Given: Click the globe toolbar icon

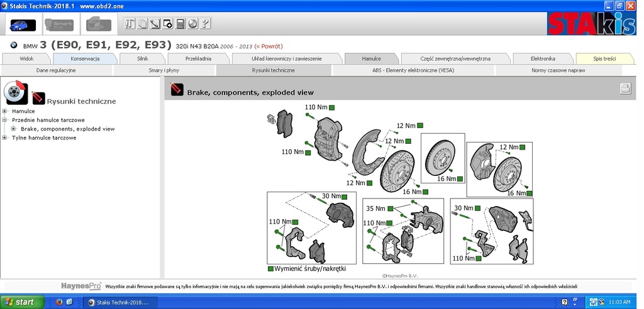Looking at the screenshot, I should pos(192,24).
